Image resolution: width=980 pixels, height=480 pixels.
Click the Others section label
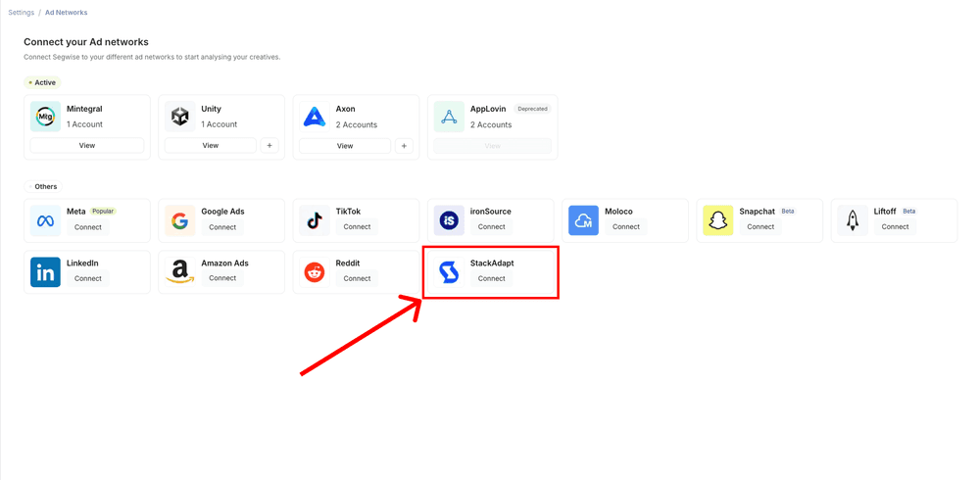point(43,186)
